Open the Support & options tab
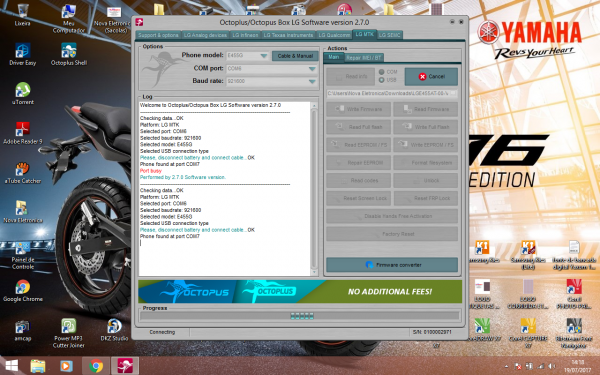Viewport: 600px width, 375px height. tap(158, 35)
